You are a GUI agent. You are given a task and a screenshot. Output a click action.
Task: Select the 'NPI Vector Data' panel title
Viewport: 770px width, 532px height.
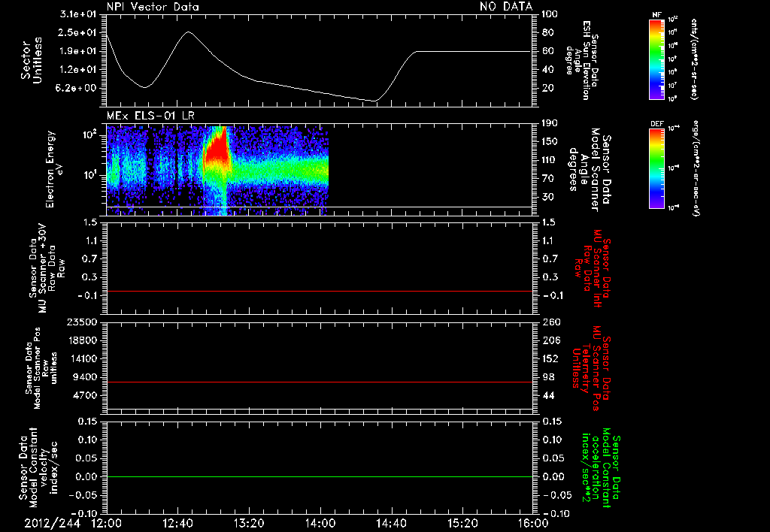point(153,7)
